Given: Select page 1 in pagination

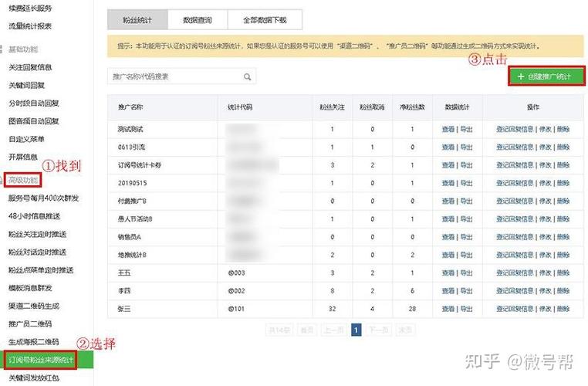Looking at the screenshot, I should point(357,330).
